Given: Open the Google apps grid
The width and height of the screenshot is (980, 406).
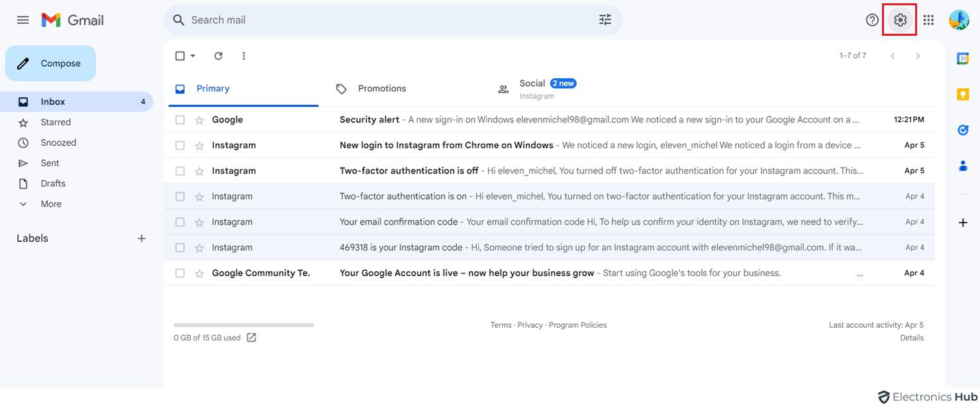Looking at the screenshot, I should [x=928, y=19].
